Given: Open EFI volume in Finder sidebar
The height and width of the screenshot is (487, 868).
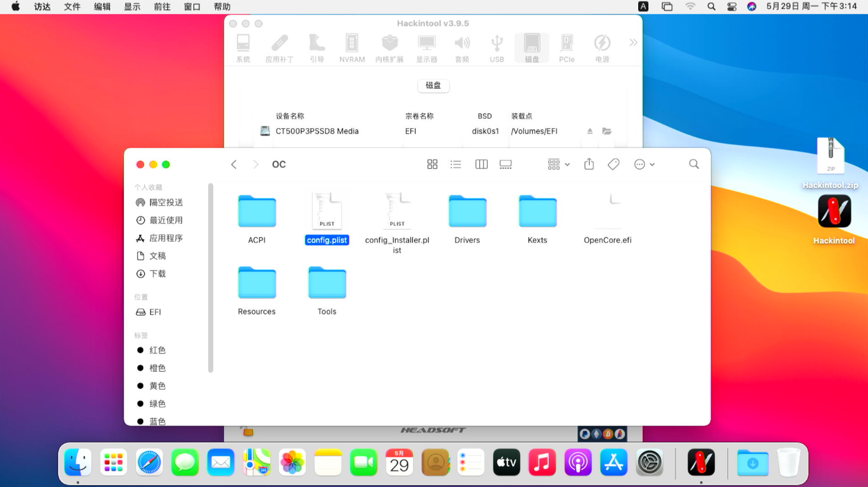Looking at the screenshot, I should click(149, 312).
